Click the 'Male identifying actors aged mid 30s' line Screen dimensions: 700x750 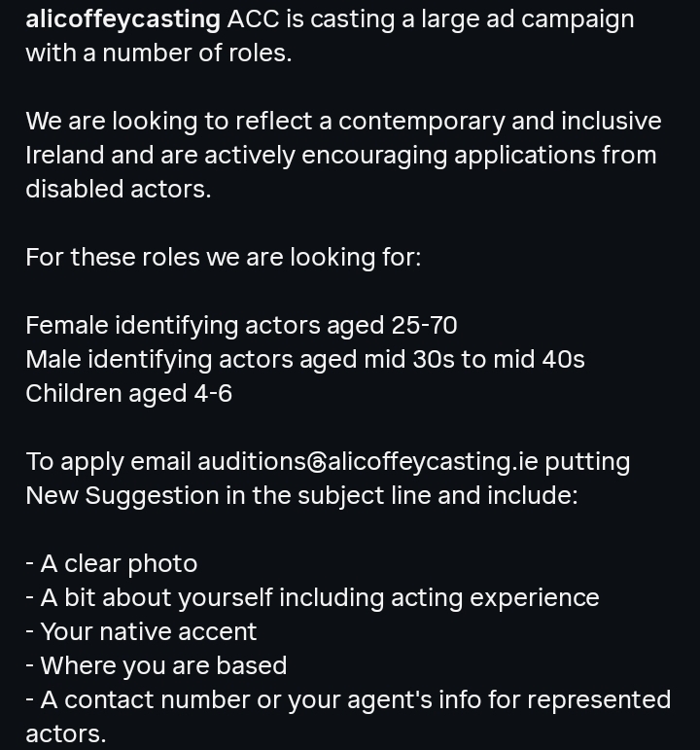305,360
